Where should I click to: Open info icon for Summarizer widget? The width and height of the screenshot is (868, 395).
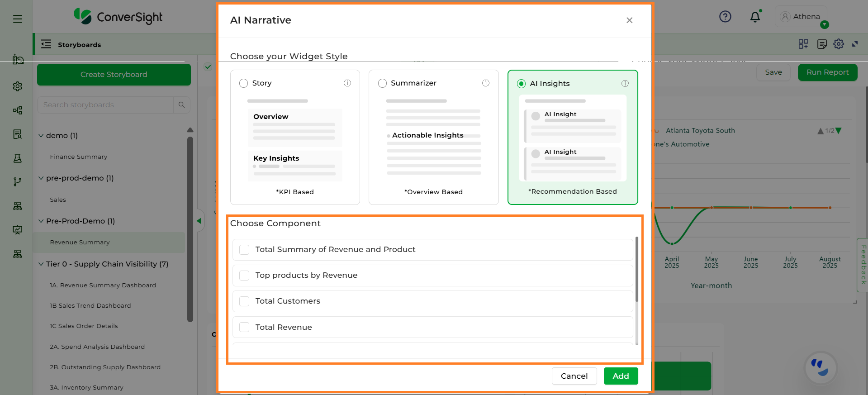click(x=486, y=83)
